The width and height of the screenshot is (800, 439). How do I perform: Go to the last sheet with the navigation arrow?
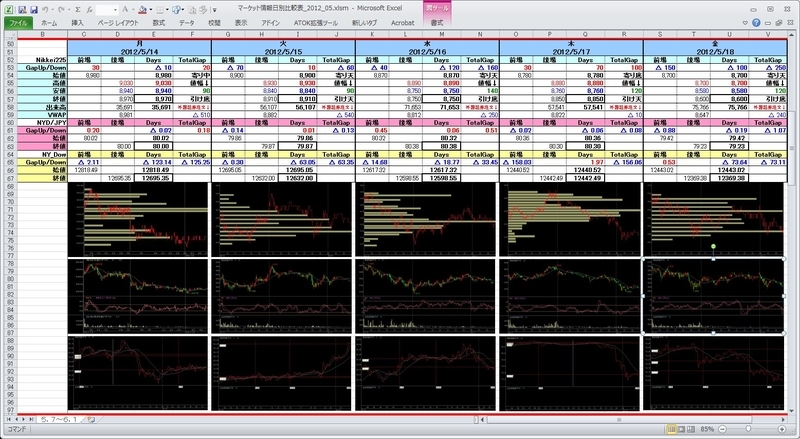tap(32, 420)
